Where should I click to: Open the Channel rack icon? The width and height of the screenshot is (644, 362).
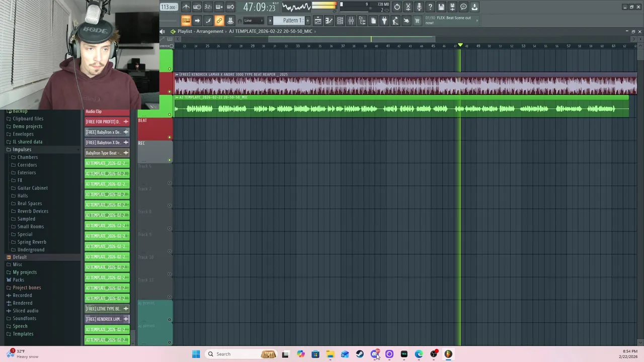pos(340,21)
